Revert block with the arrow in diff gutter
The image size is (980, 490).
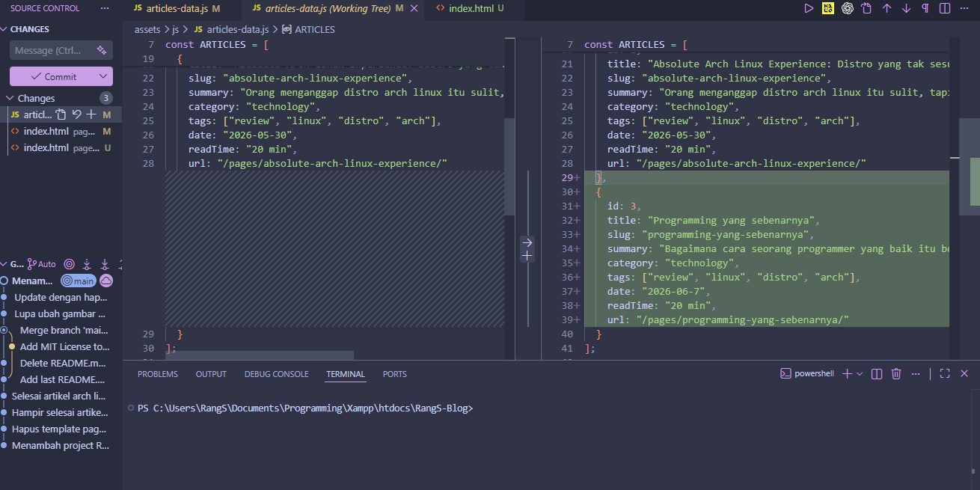[527, 242]
